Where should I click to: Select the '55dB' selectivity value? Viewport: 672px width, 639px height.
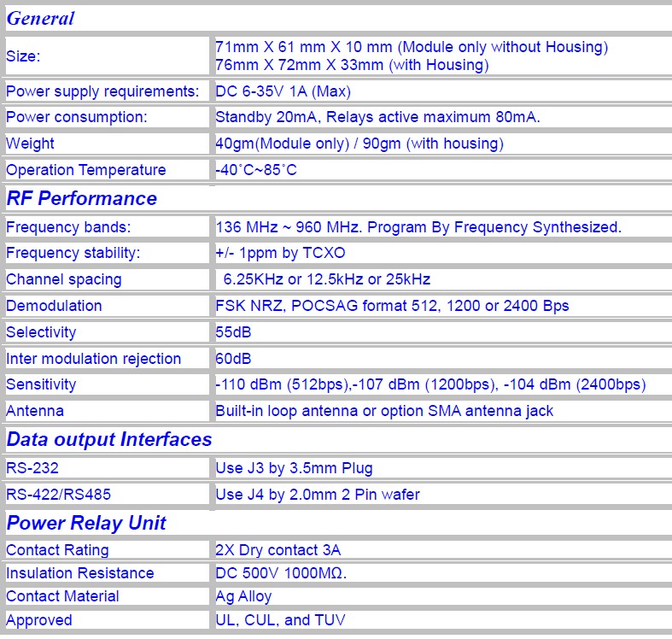tap(233, 332)
